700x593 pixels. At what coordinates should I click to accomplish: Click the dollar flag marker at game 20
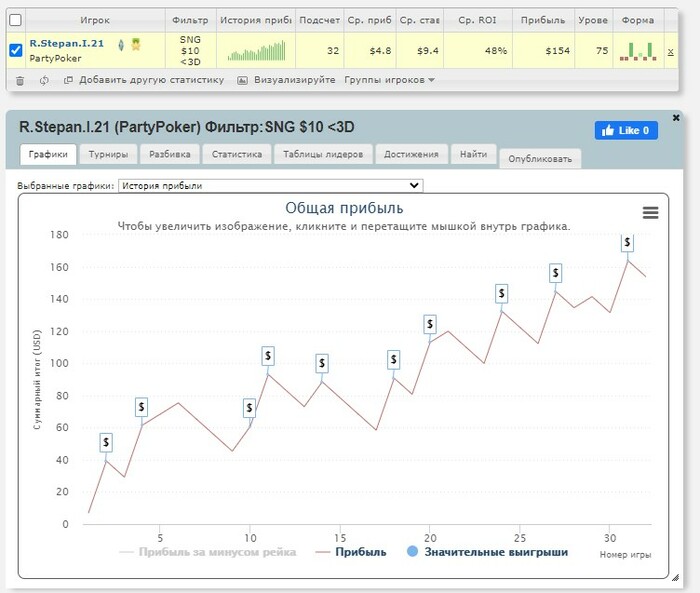click(430, 324)
